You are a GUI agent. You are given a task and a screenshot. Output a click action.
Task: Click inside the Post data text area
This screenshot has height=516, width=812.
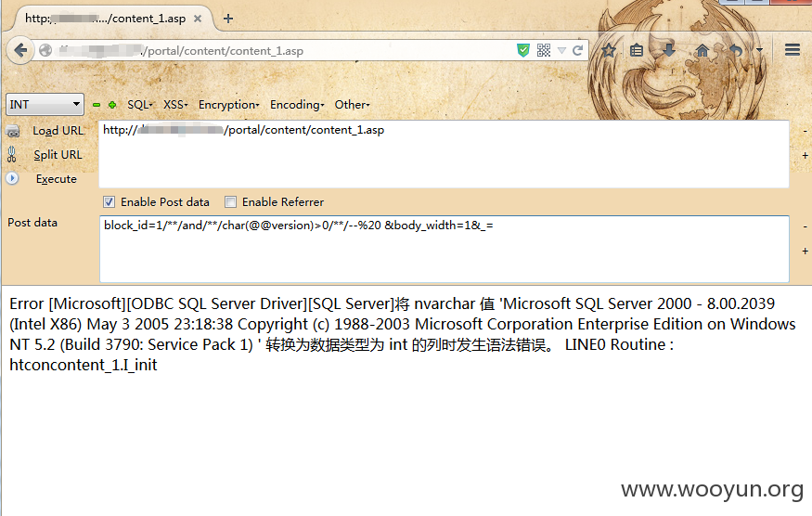point(445,250)
